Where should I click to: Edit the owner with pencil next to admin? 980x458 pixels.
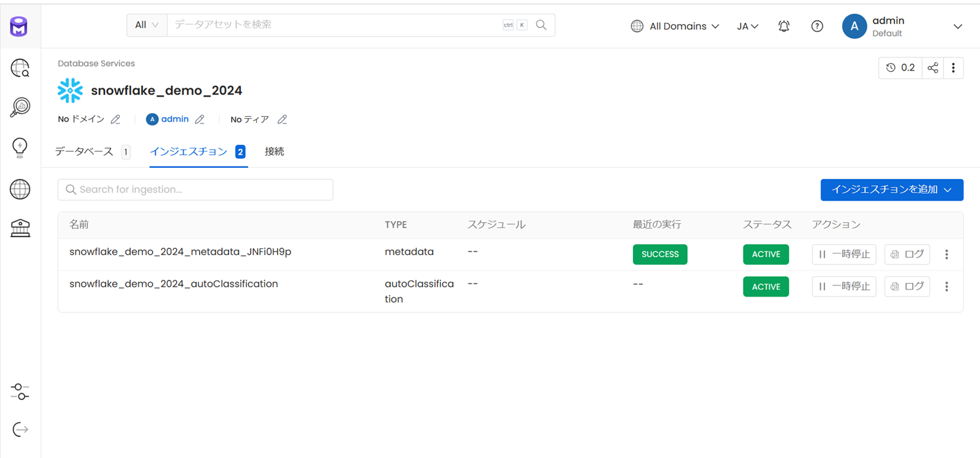(x=200, y=120)
